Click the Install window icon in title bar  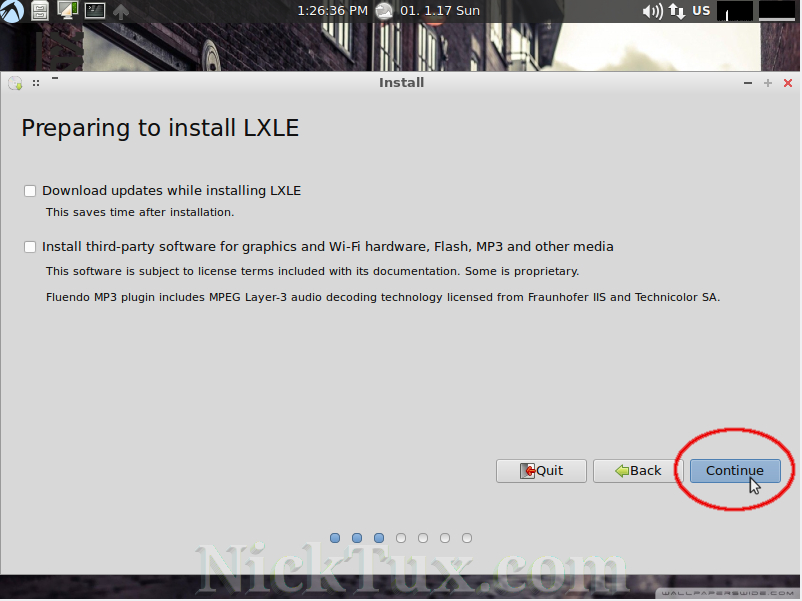tap(15, 83)
